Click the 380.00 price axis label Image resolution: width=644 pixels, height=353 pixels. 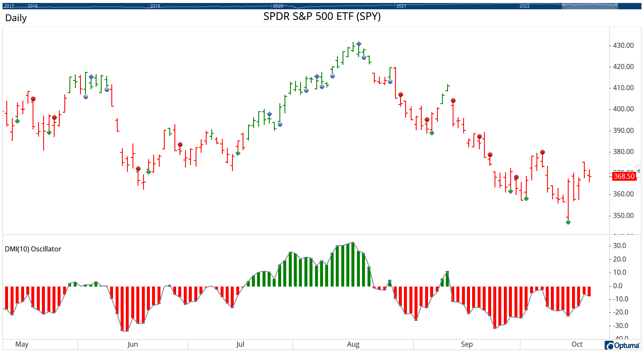624,152
